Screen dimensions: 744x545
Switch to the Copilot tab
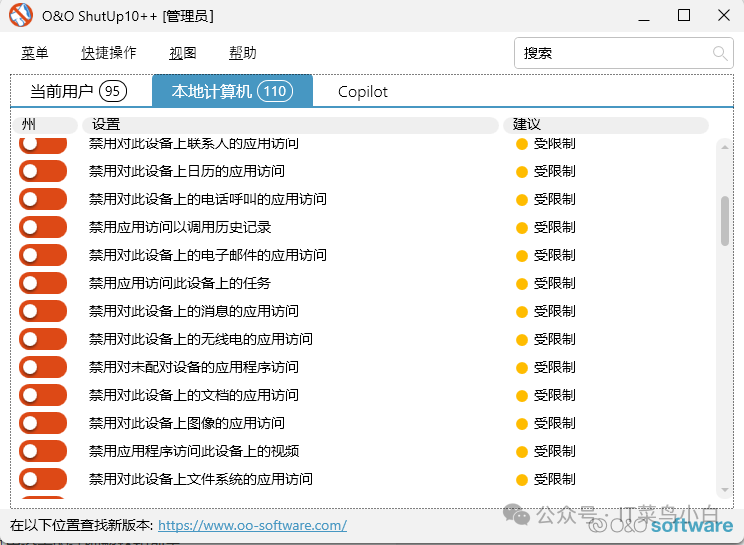pos(363,92)
